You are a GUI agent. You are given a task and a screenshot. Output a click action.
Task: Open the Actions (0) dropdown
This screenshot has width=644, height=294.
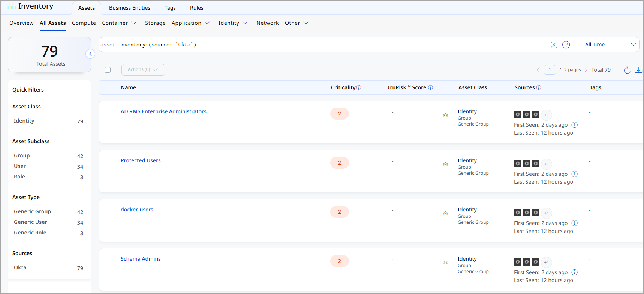coord(143,70)
